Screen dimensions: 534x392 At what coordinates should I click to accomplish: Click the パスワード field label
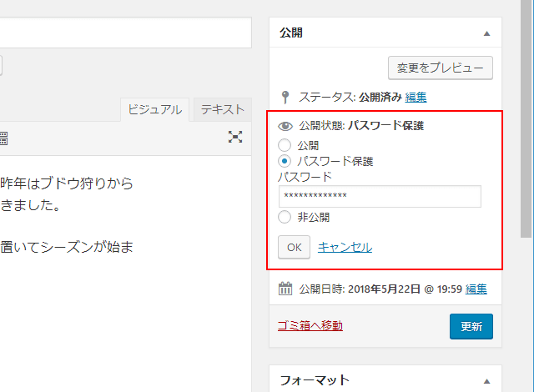pos(305,177)
